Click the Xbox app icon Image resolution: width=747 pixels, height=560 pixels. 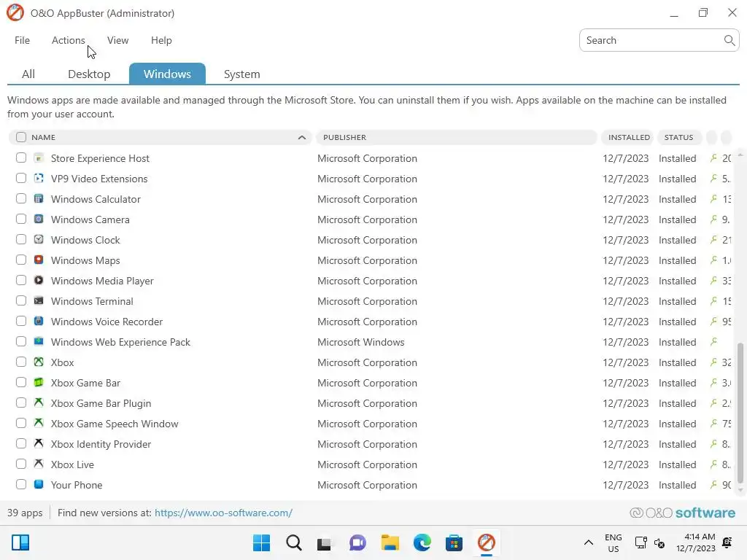39,362
